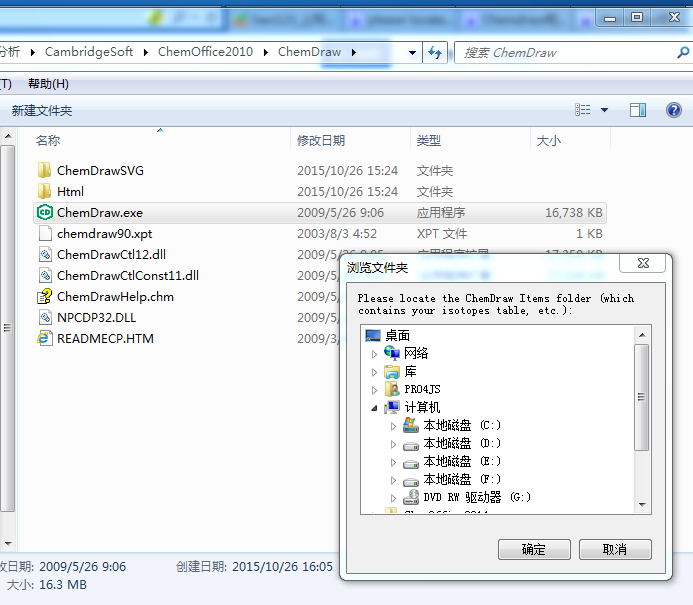Click the change view icon
693x605 pixels.
point(583,110)
